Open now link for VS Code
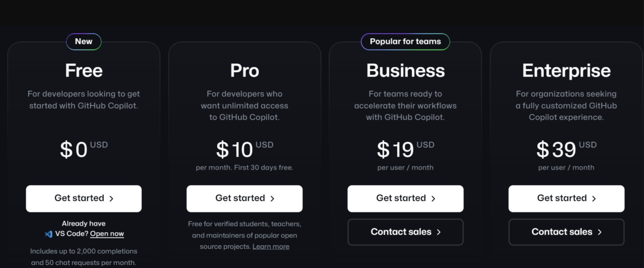This screenshot has width=644, height=268. click(107, 234)
